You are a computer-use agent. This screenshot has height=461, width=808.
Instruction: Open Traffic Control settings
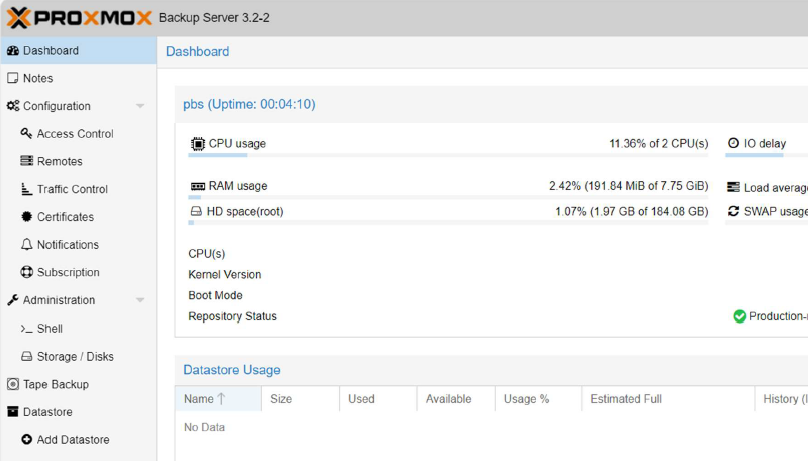point(78,189)
